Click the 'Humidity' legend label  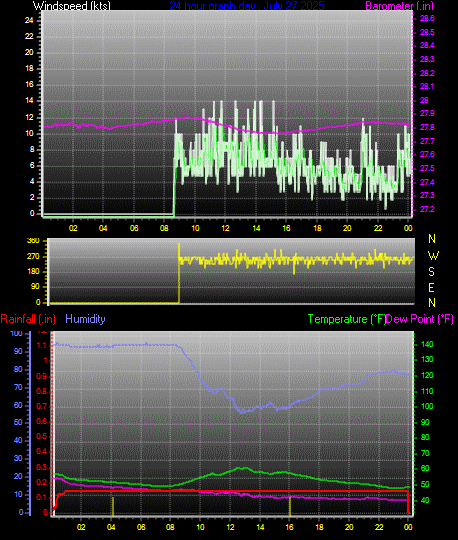[85, 319]
